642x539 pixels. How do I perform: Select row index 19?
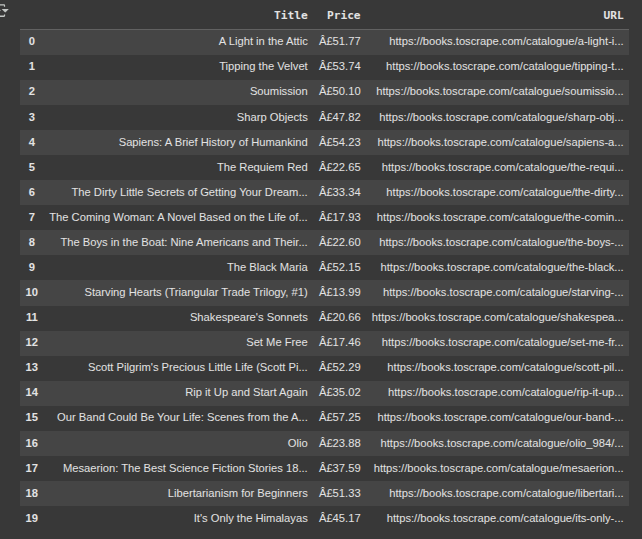pos(32,519)
